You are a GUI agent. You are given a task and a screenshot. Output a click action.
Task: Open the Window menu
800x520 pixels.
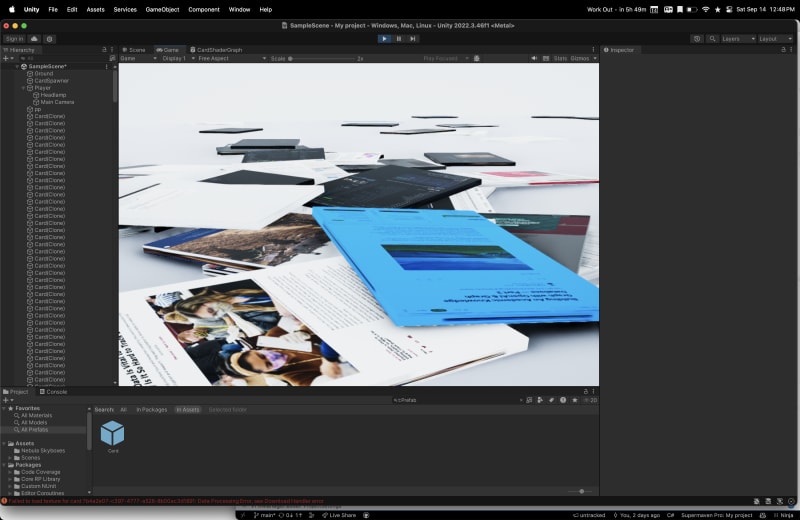click(x=239, y=10)
